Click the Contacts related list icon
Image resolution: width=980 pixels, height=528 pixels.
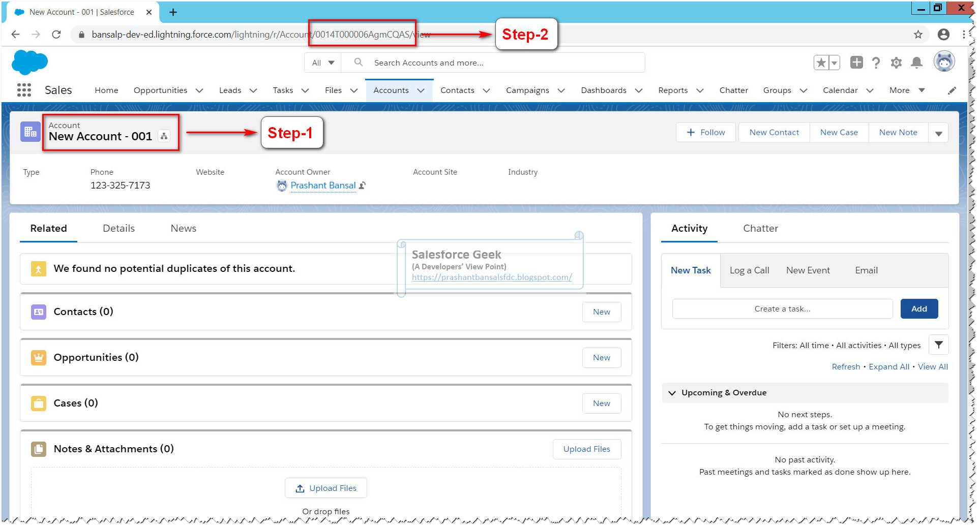click(x=39, y=312)
